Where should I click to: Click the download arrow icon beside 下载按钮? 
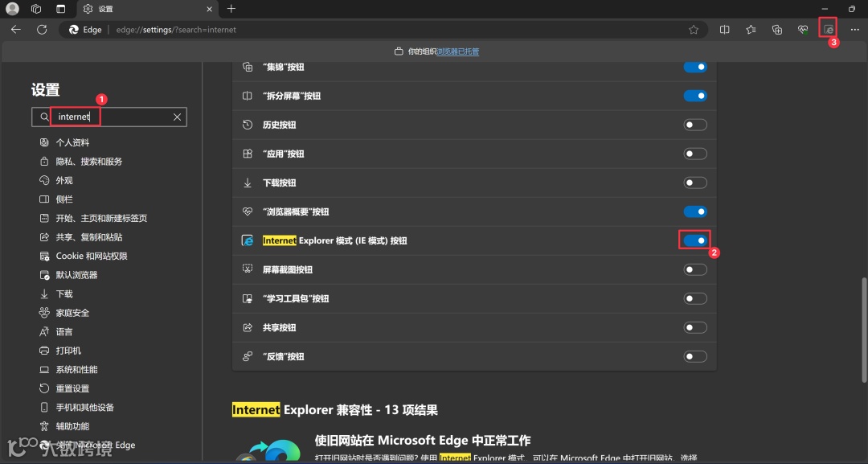coord(248,183)
